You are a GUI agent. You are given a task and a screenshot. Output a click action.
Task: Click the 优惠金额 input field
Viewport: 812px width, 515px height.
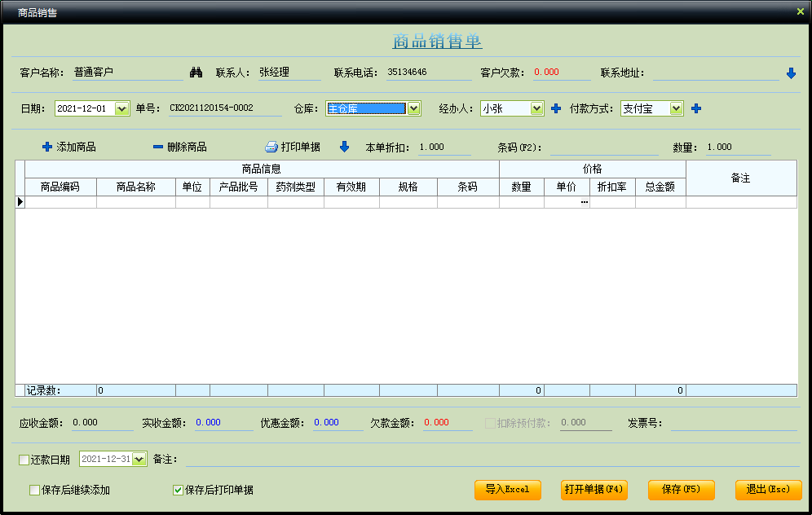338,423
